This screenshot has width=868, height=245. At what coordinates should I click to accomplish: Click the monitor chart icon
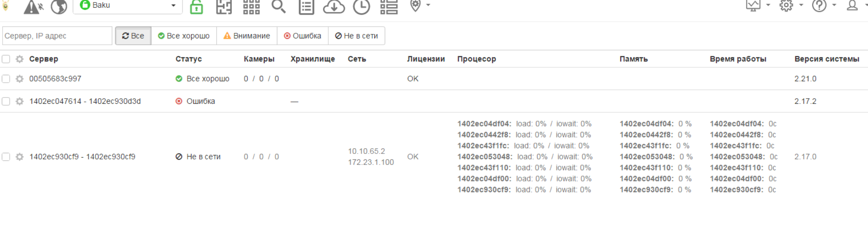coord(753,5)
